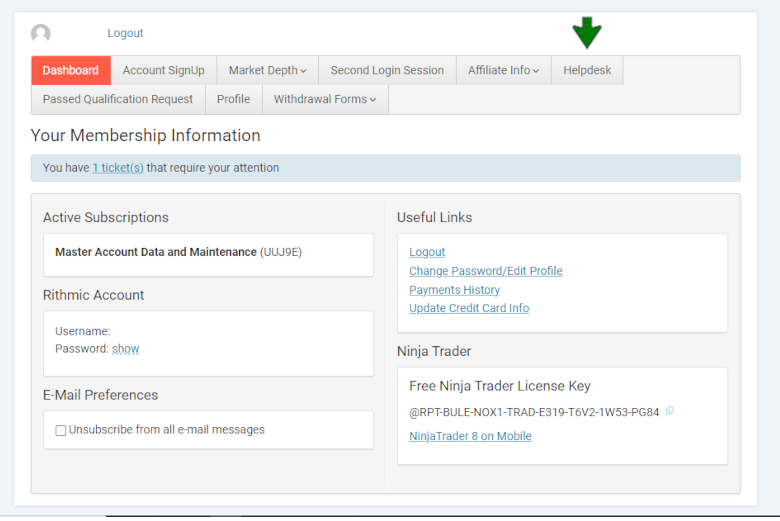Click the Logout link at top
This screenshot has height=521, width=780.
click(x=125, y=33)
